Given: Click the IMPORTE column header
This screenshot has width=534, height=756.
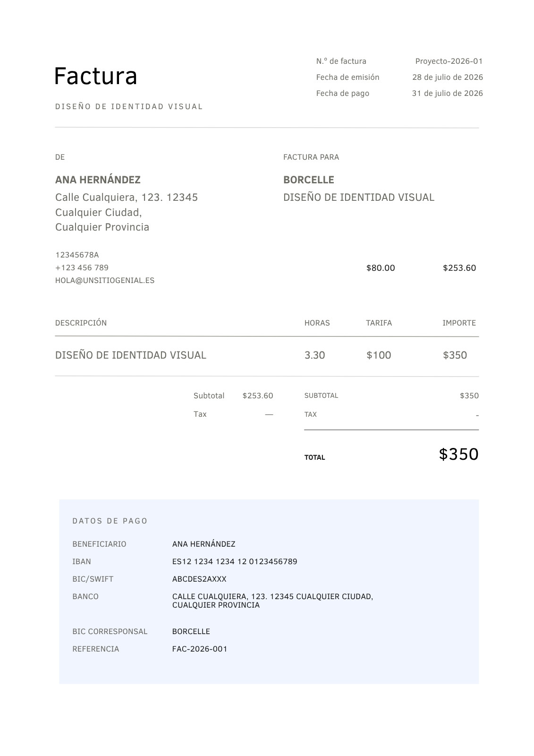Looking at the screenshot, I should (x=459, y=323).
